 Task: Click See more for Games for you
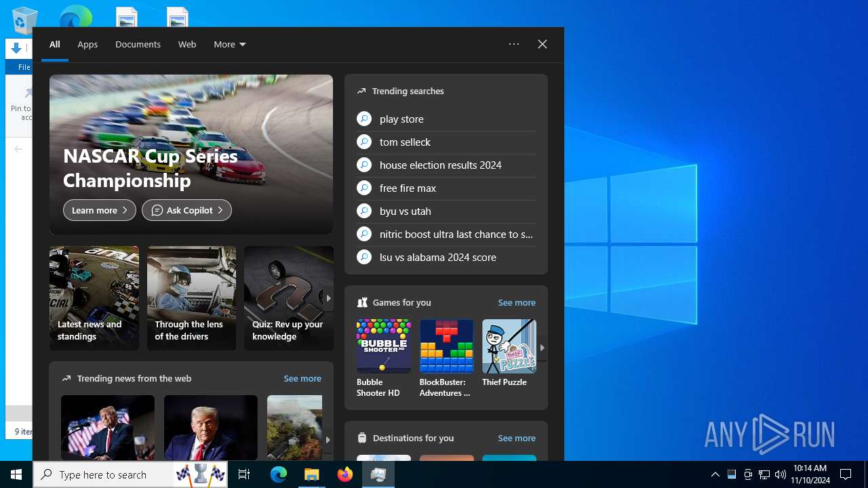click(517, 303)
